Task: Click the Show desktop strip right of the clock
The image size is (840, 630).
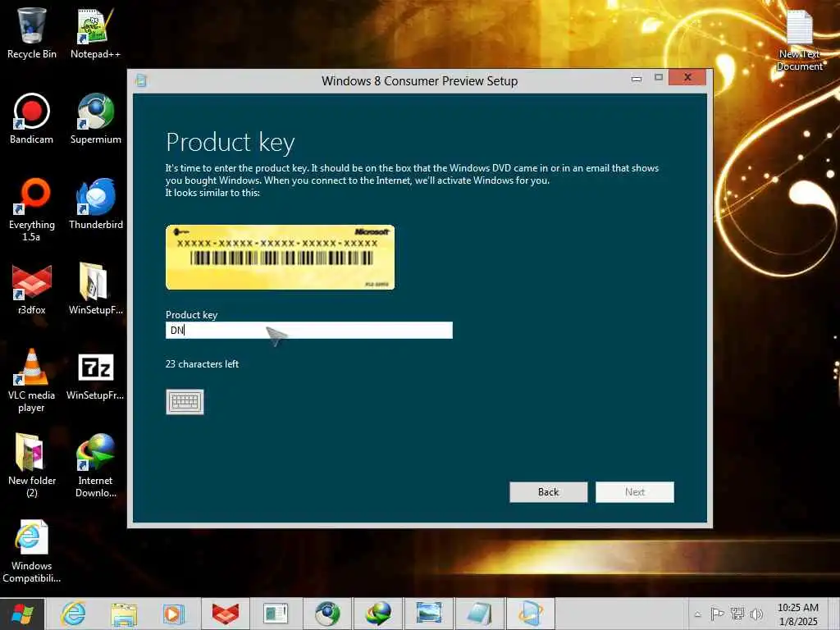Action: coord(836,614)
